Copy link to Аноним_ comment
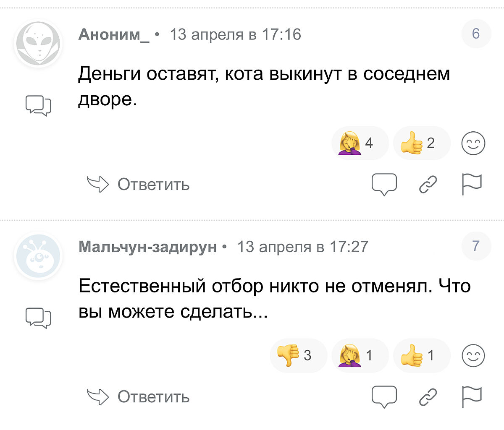Image resolution: width=504 pixels, height=430 pixels. tap(428, 185)
